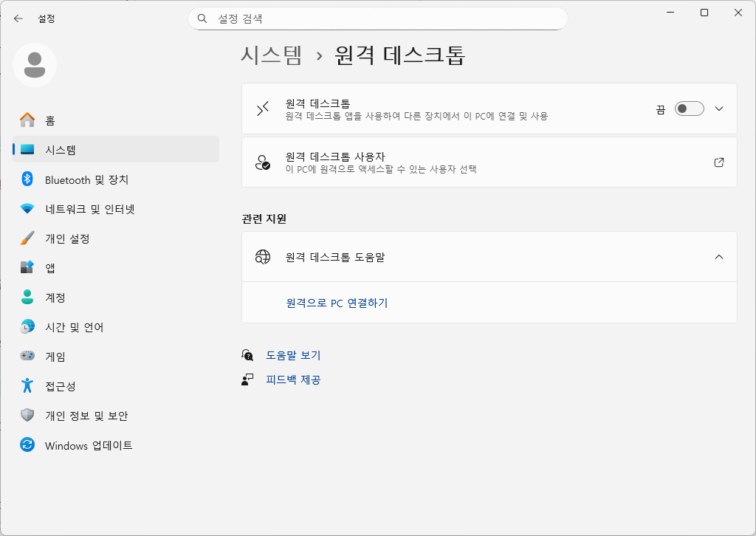Click the Wi-Fi network icon
Screen dimensions: 756x536
[27, 209]
